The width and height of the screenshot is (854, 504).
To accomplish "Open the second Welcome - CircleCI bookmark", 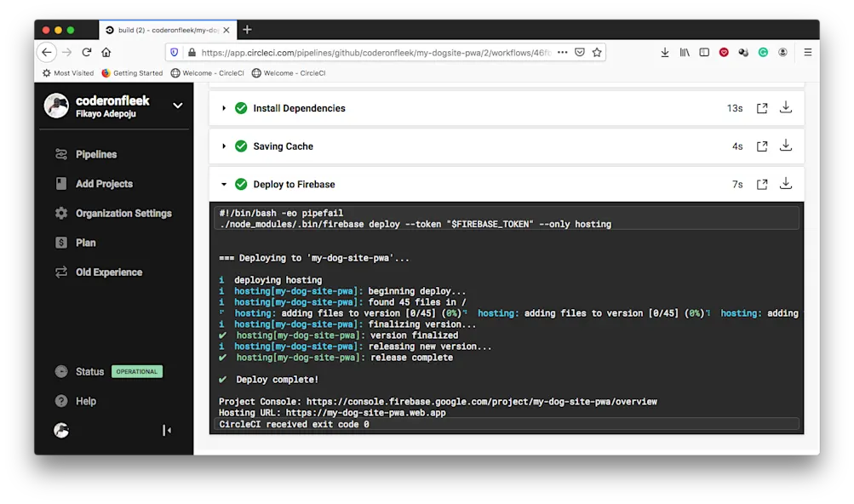I will point(289,73).
